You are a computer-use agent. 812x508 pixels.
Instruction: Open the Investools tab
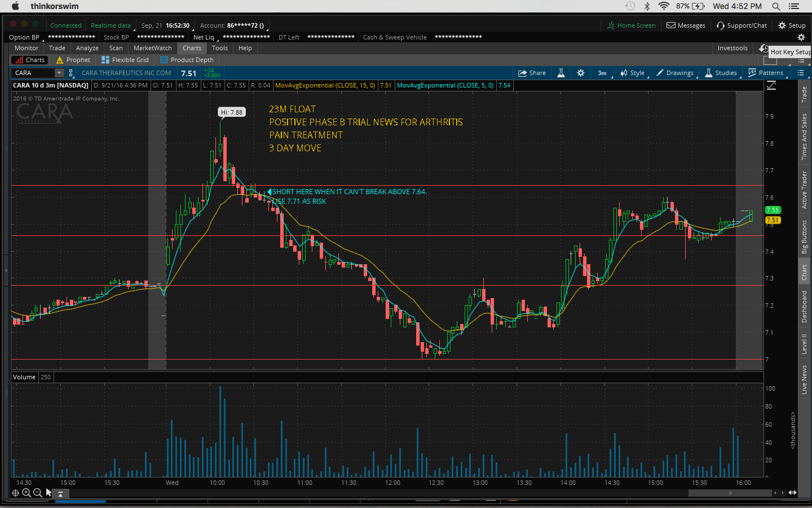(x=732, y=48)
